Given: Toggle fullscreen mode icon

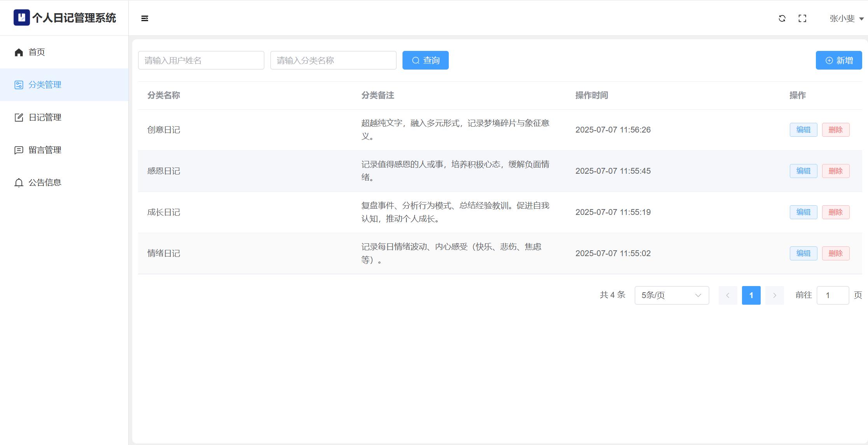Looking at the screenshot, I should tap(802, 18).
